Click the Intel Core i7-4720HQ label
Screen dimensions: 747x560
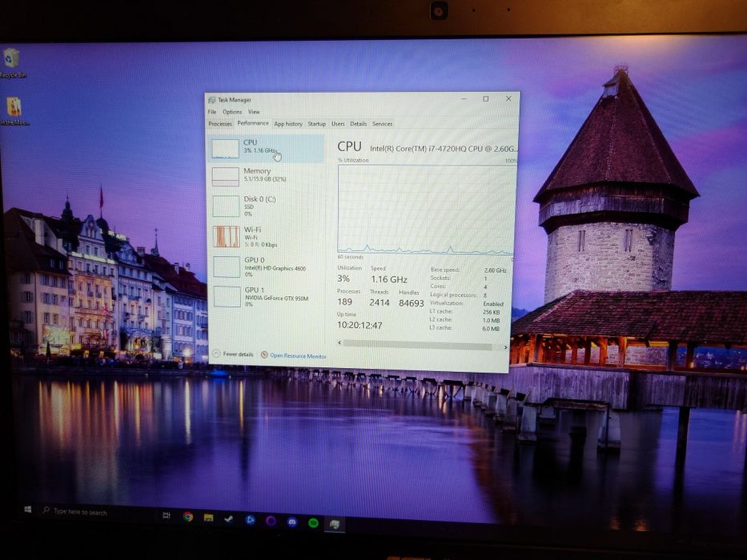tap(444, 149)
